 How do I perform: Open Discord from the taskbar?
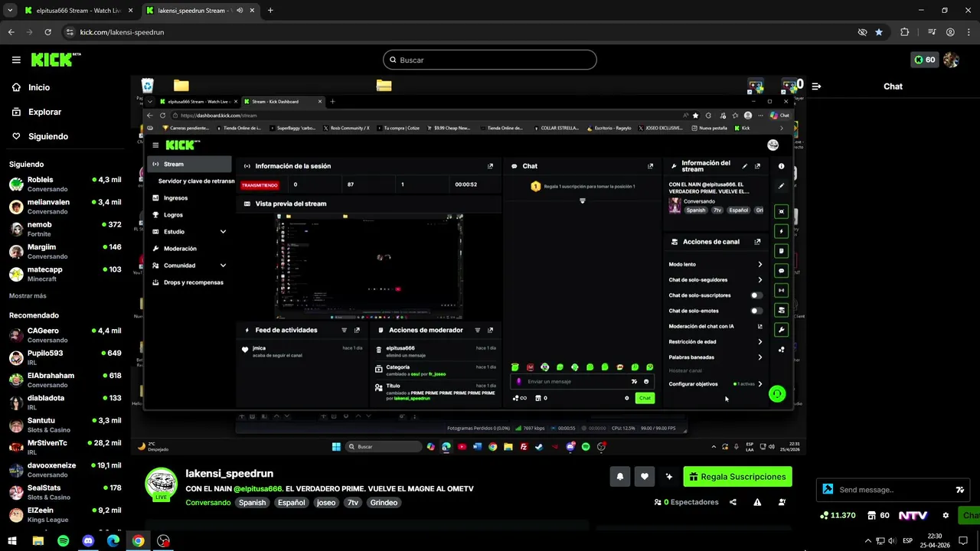(x=88, y=540)
